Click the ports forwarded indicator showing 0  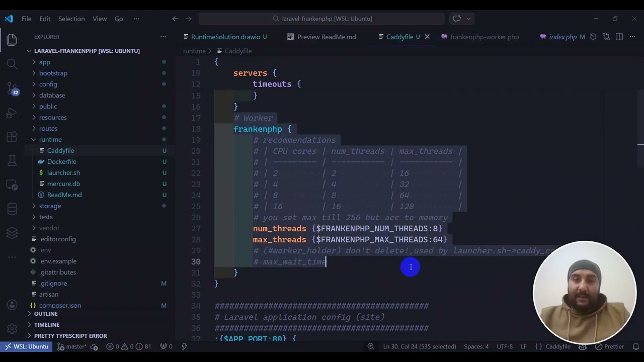click(166, 346)
